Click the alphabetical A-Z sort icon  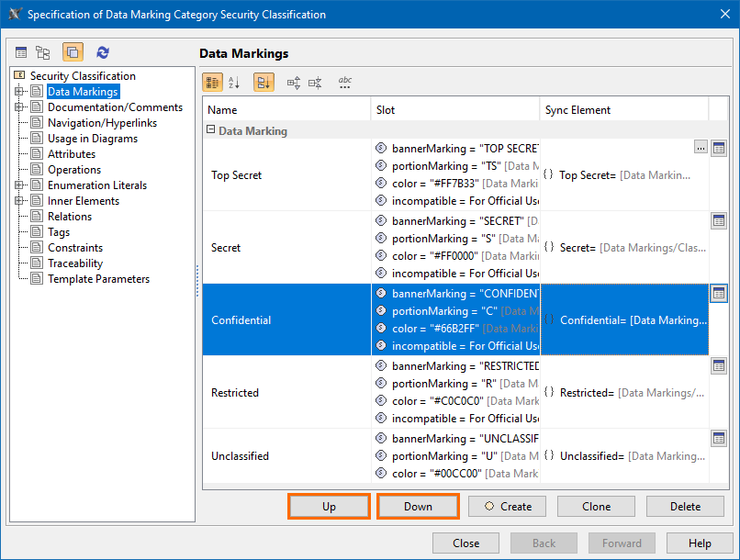234,83
